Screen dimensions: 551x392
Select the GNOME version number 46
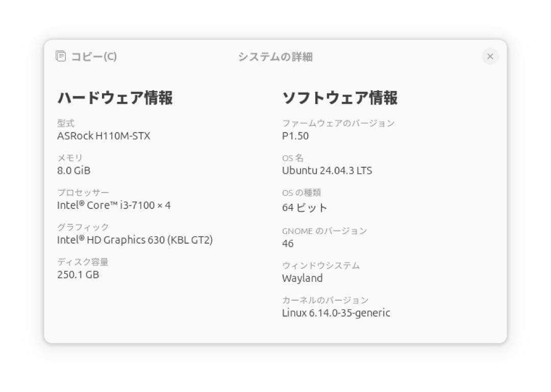[288, 244]
